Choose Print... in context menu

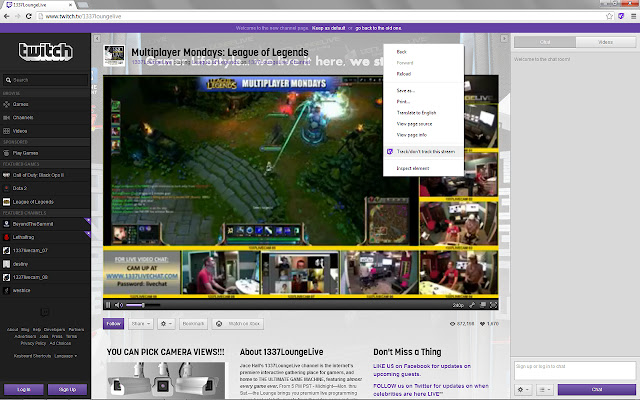point(423,102)
